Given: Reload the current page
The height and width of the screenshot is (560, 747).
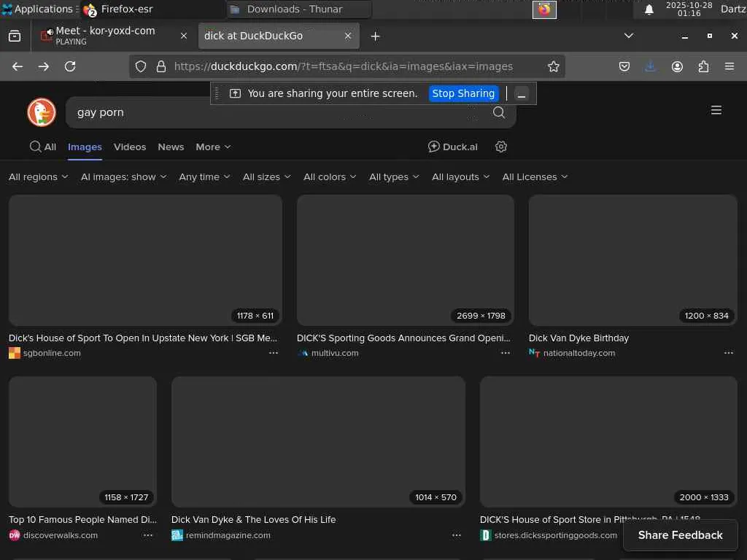Looking at the screenshot, I should [70, 66].
